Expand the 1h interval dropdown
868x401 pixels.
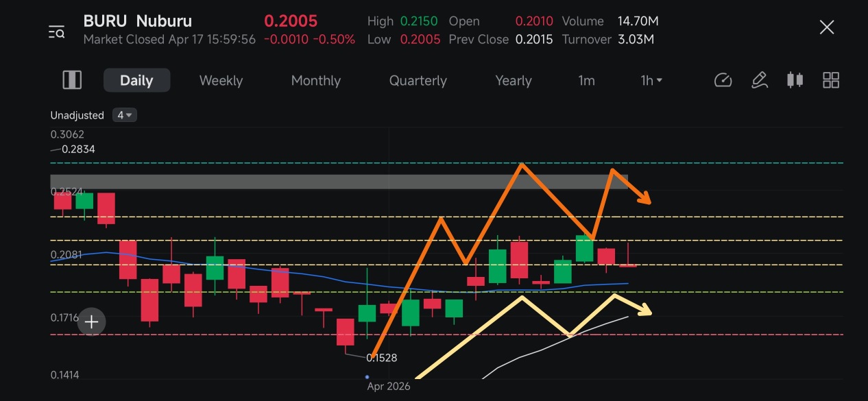(651, 80)
